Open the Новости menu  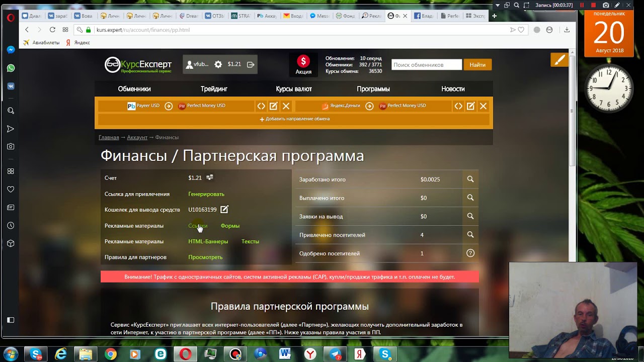tap(453, 89)
